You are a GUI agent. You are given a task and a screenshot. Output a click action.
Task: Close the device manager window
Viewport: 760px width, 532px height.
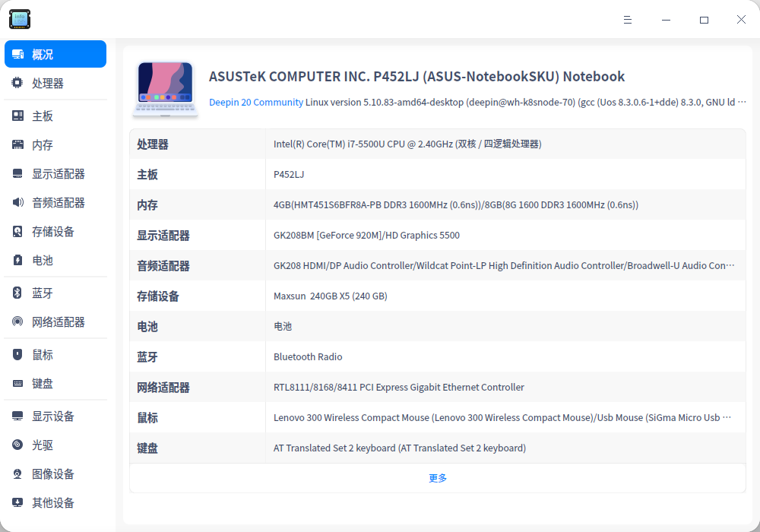(x=741, y=20)
